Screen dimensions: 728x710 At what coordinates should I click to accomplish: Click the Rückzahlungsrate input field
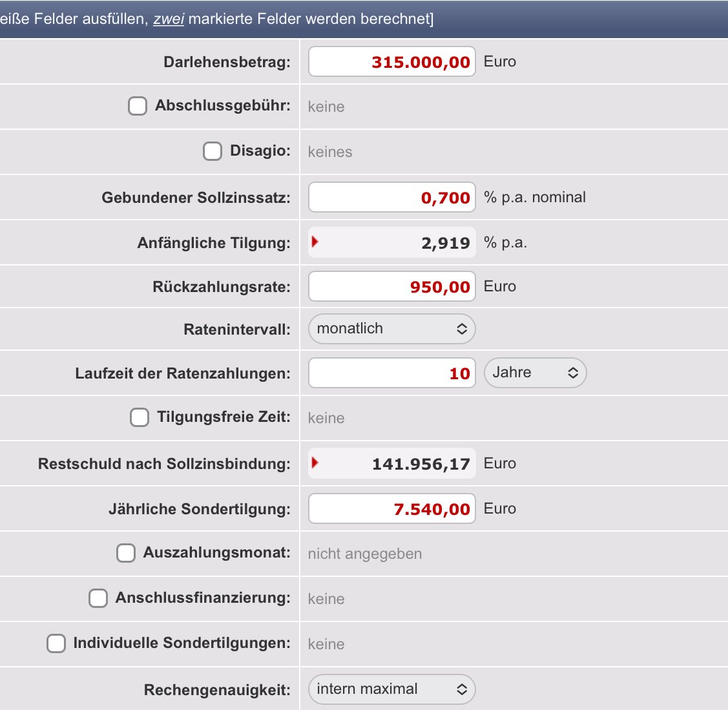(392, 286)
